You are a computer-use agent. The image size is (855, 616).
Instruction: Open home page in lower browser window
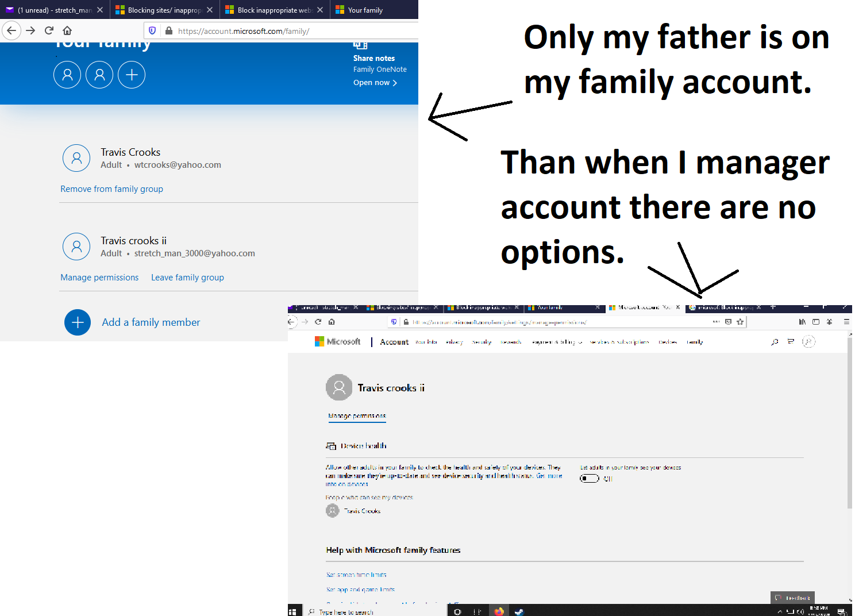point(332,322)
